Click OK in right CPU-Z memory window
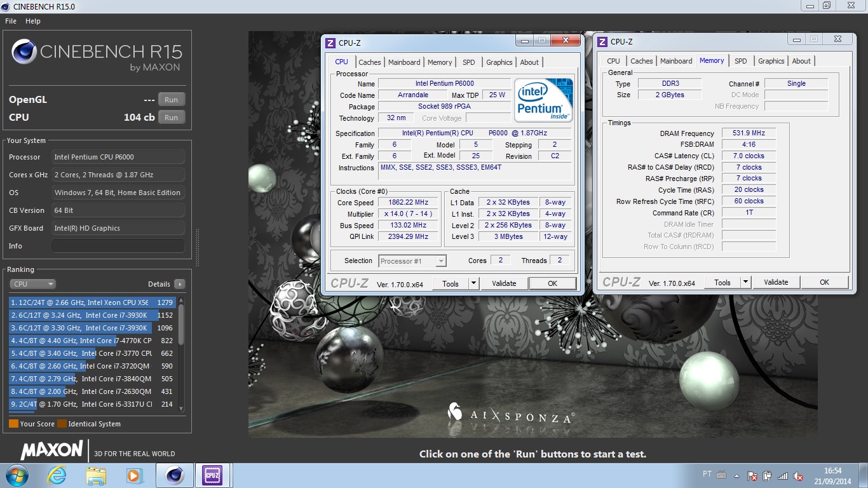The height and width of the screenshot is (488, 868). 824,283
